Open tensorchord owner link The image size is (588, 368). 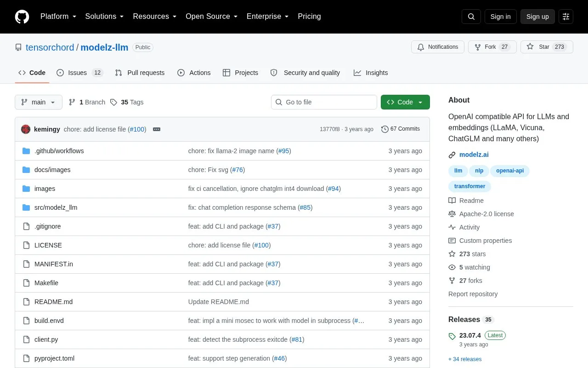tap(50, 47)
